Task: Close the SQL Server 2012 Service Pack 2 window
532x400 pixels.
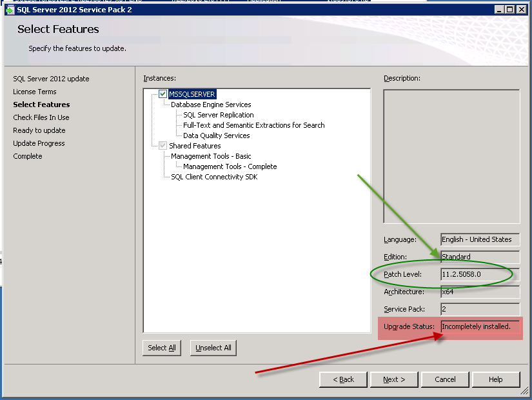Action: pos(521,10)
